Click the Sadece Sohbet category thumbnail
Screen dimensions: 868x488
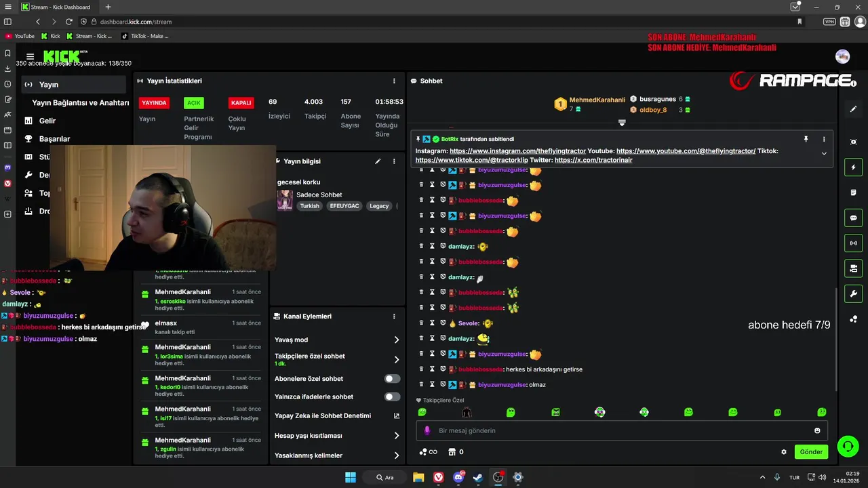coord(285,200)
